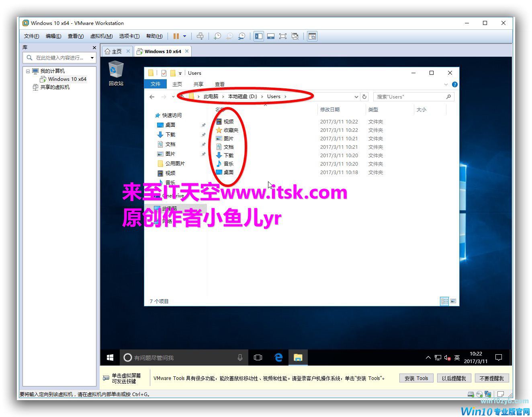Show hidden tray icons
The image size is (532, 417).
[x=428, y=357]
